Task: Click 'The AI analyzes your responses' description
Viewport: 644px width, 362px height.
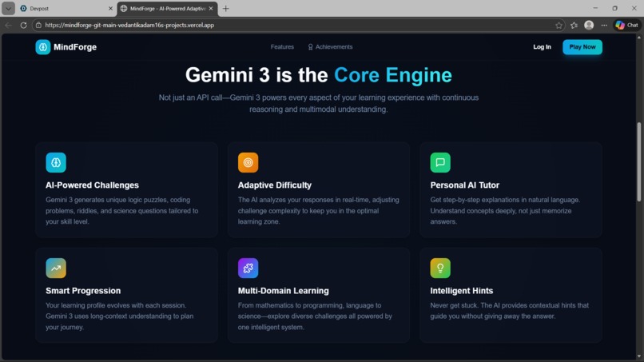Action: (318, 211)
